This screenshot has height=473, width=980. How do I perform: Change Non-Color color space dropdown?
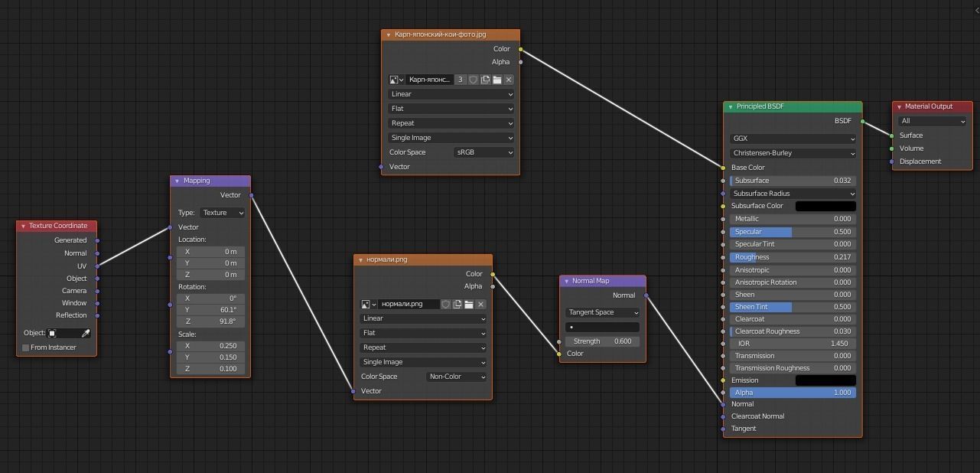tap(456, 377)
